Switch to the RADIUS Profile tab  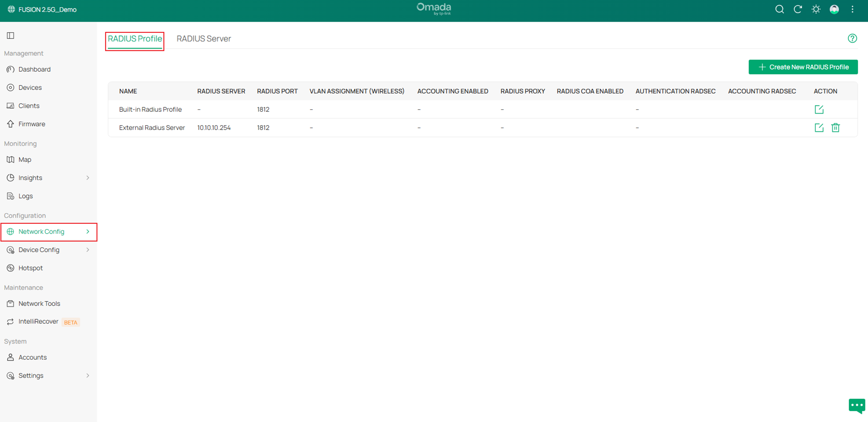point(135,39)
